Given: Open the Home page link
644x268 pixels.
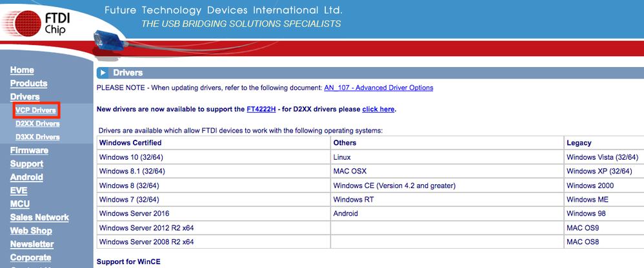Looking at the screenshot, I should coord(22,70).
